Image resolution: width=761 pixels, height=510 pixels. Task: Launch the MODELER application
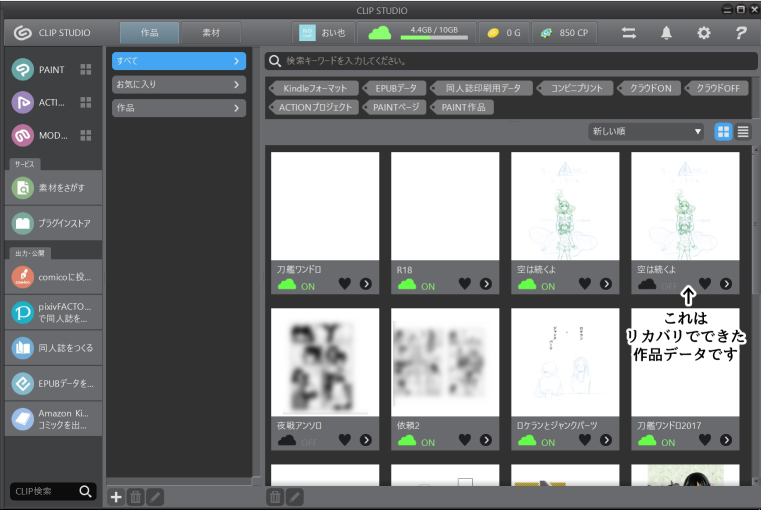38,135
